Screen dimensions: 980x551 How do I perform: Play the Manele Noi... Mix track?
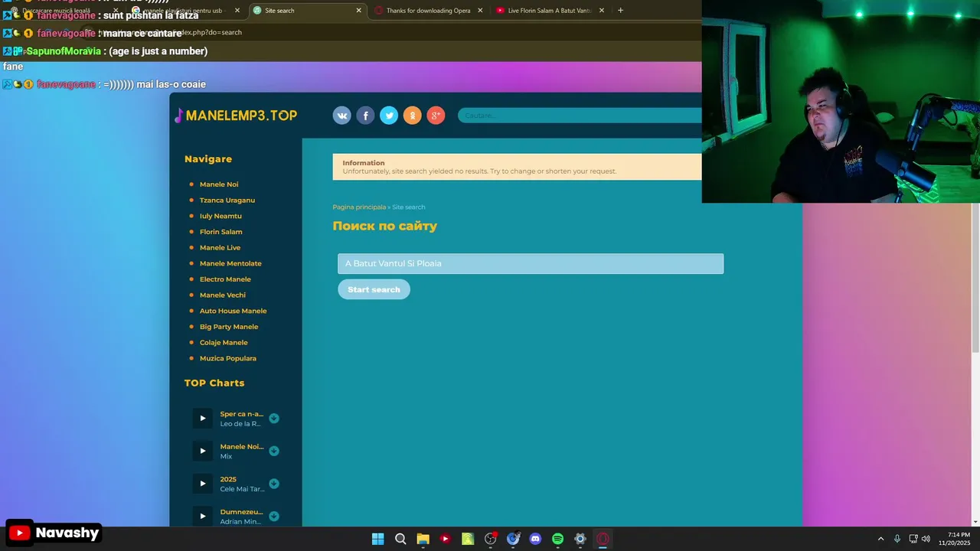(x=202, y=451)
